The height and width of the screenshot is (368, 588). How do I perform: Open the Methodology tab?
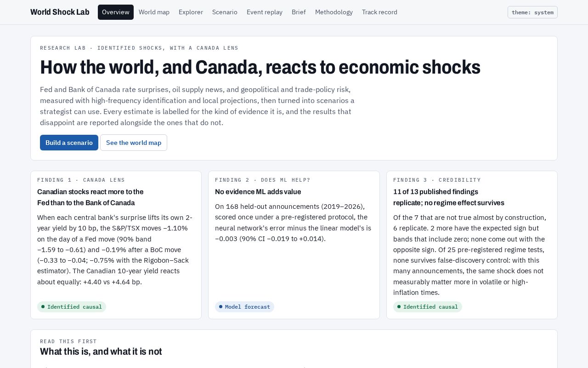pos(334,12)
